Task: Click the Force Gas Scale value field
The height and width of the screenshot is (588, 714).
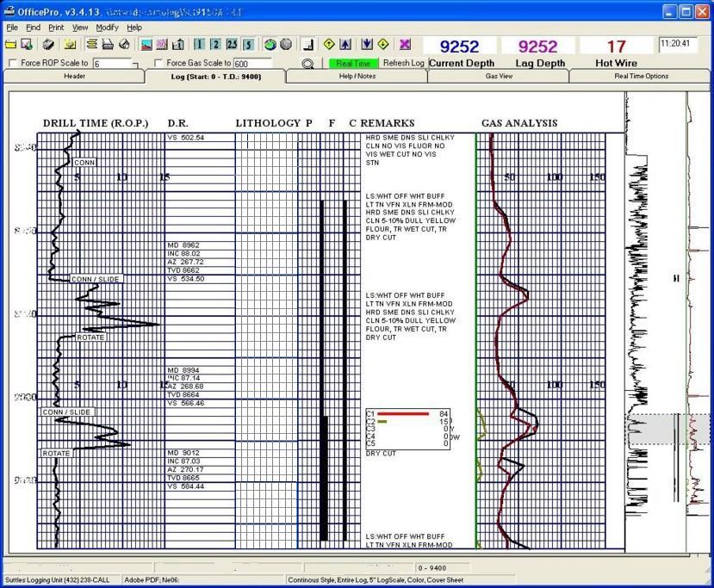Action: (252, 64)
